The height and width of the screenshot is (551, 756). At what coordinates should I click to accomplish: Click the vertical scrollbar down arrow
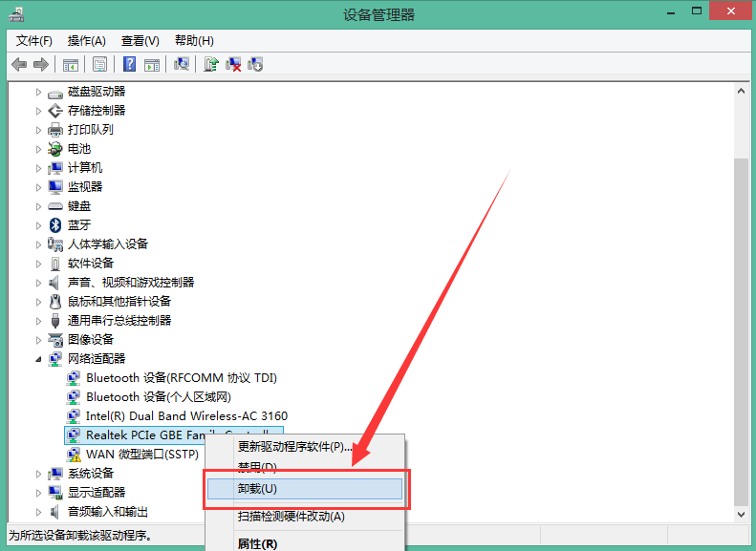741,515
